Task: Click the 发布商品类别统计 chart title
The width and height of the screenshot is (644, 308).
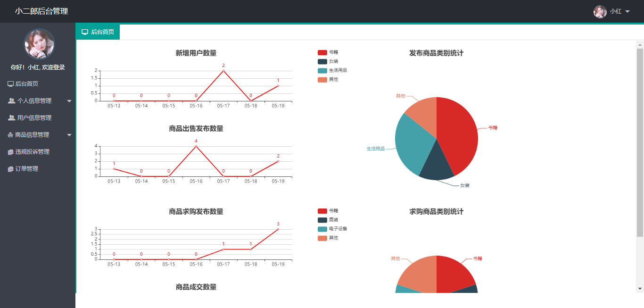Action: pos(437,53)
